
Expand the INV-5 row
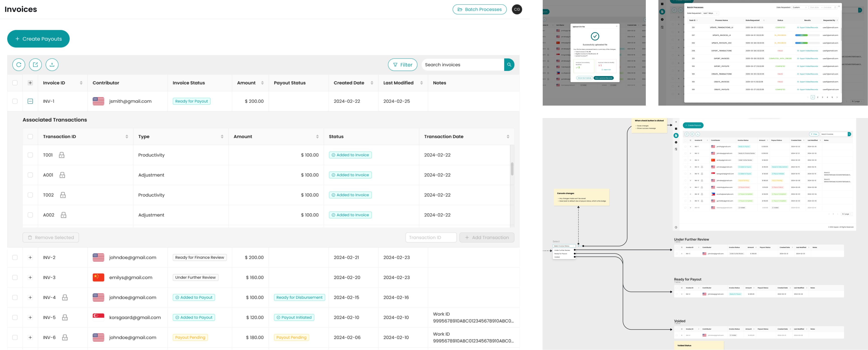coord(30,318)
